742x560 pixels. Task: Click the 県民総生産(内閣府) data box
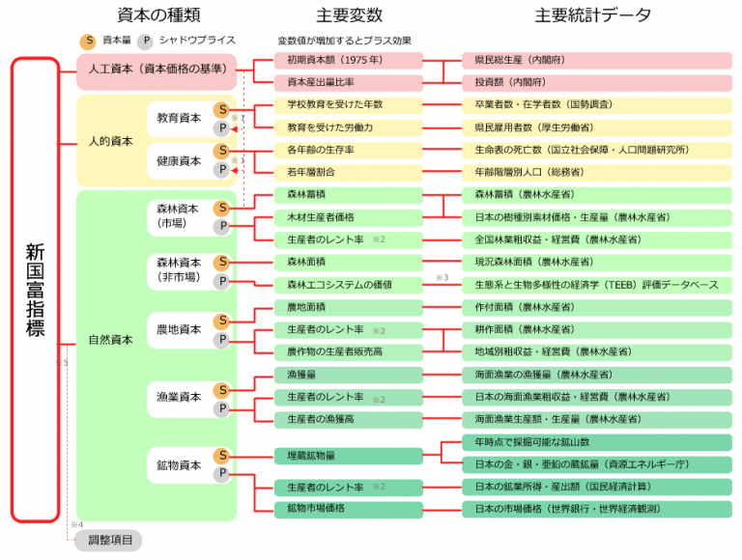click(597, 61)
